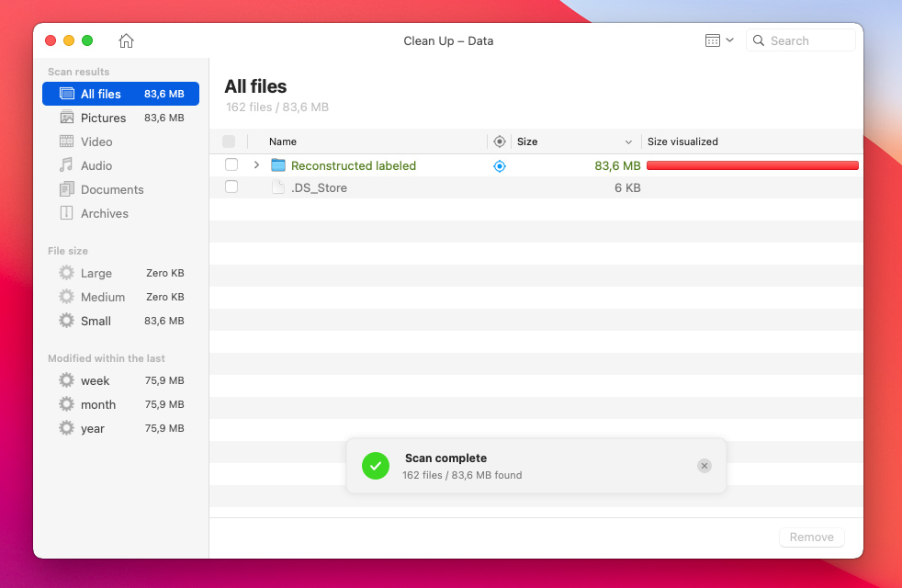The height and width of the screenshot is (588, 902).
Task: Click the Video film icon
Action: coord(67,141)
